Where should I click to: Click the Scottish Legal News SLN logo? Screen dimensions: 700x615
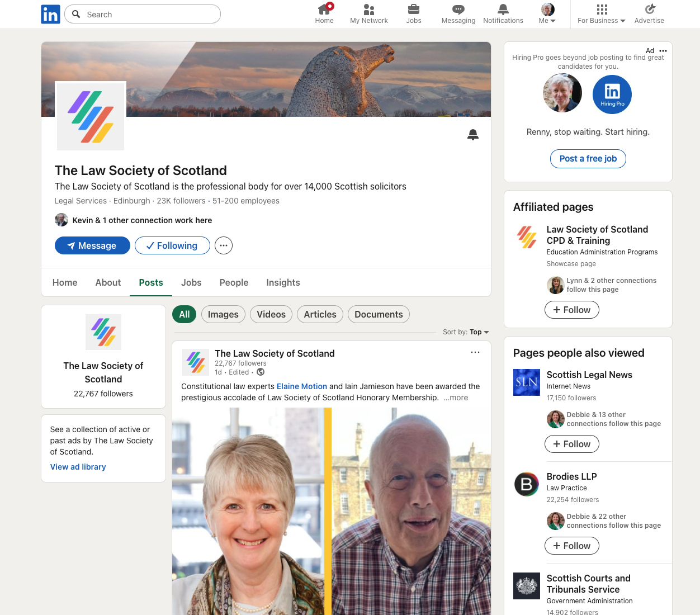[527, 382]
